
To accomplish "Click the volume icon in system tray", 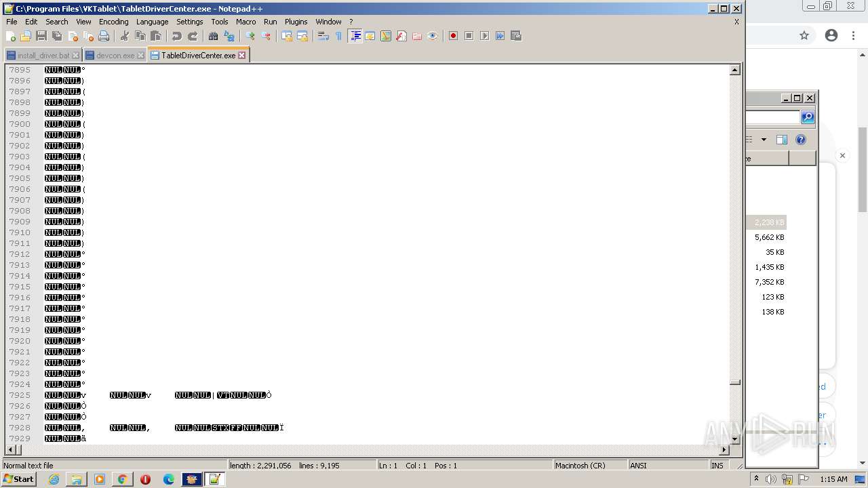I will [771, 479].
